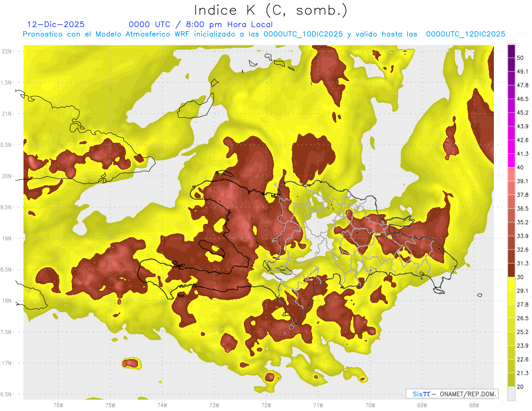Click the 17N latitude tick label

point(6,363)
